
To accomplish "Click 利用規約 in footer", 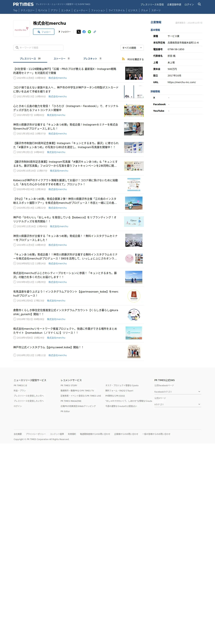I will click(72, 434).
